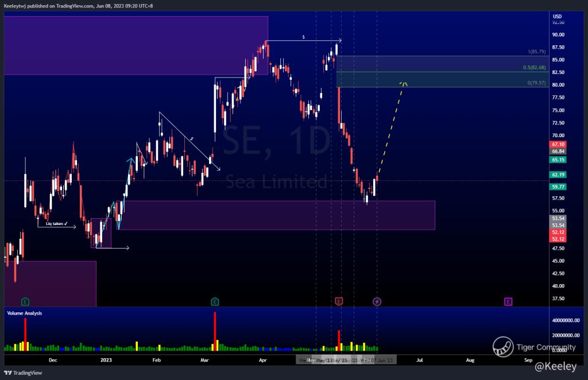Open the red earnings E marker
The width and height of the screenshot is (588, 380).
pyautogui.click(x=339, y=301)
